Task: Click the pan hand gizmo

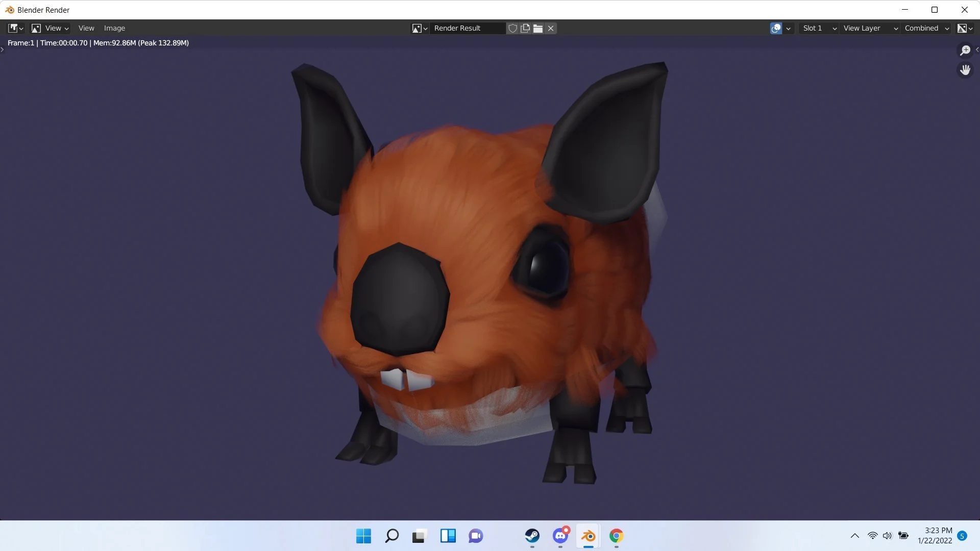Action: point(965,70)
